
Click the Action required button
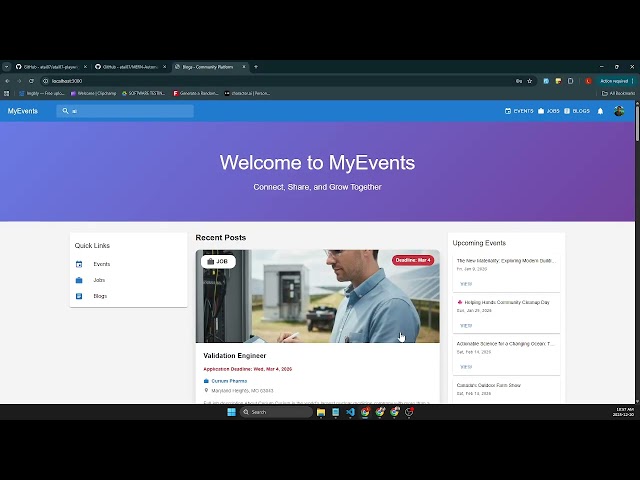[x=616, y=81]
